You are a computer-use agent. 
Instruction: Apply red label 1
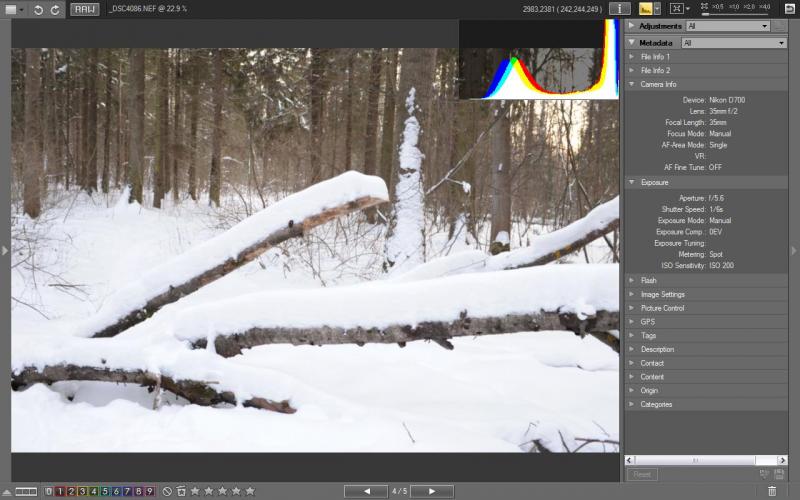[x=60, y=491]
